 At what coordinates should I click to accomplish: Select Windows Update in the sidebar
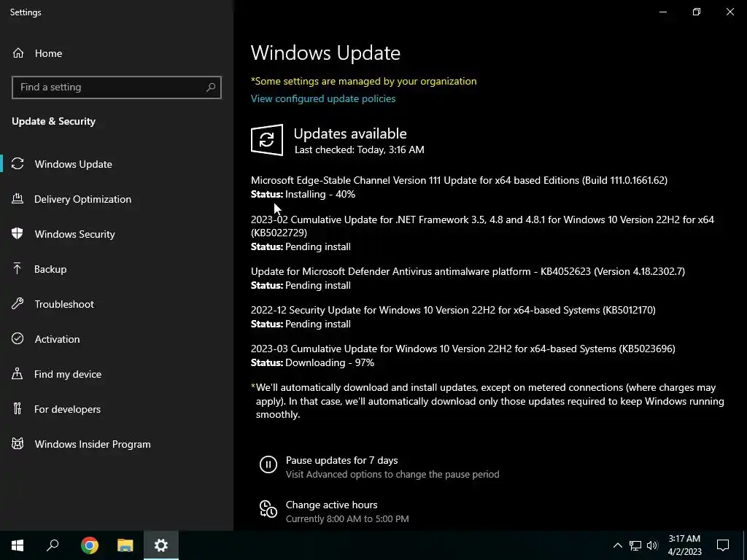116,164
